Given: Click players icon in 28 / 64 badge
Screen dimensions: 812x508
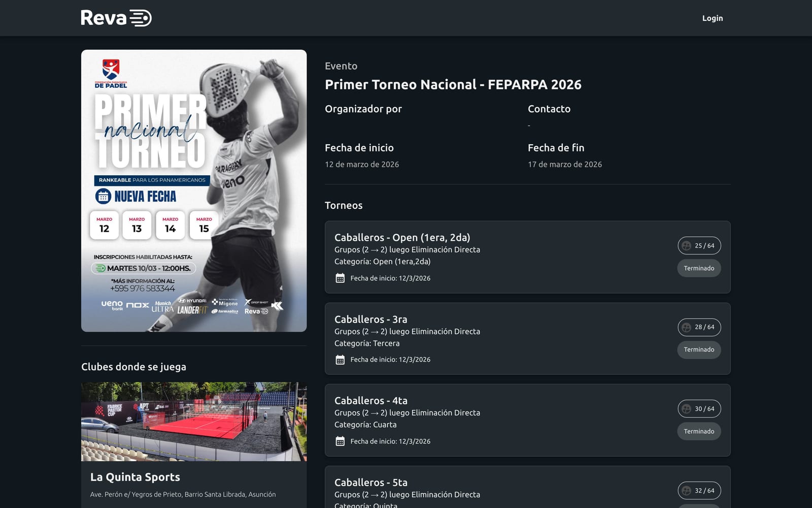Looking at the screenshot, I should (686, 327).
